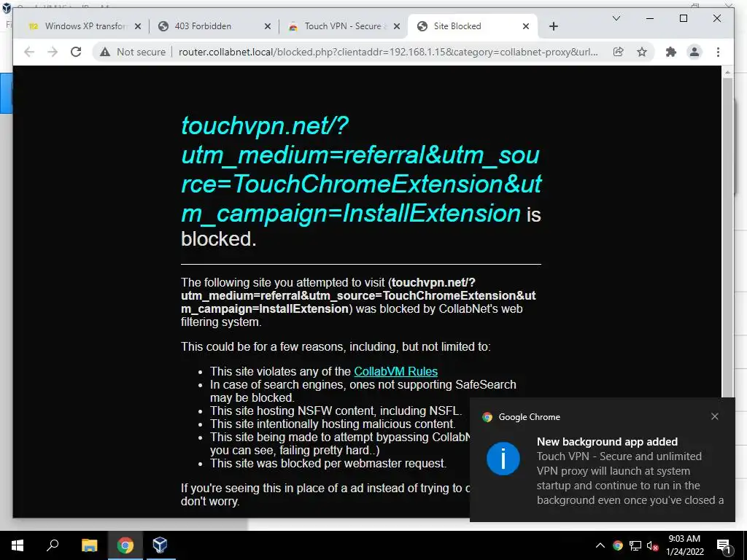Show hidden system tray icons
747x560 pixels.
600,545
